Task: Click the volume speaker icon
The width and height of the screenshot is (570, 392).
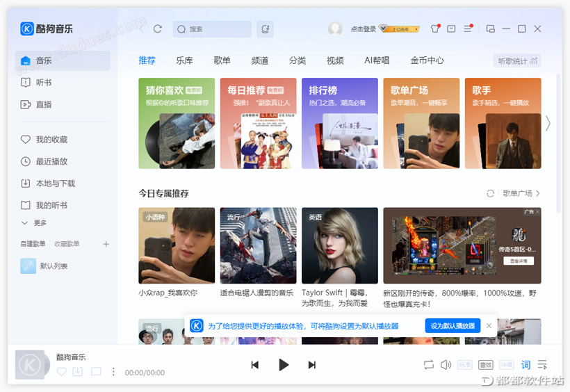Action: (x=446, y=365)
